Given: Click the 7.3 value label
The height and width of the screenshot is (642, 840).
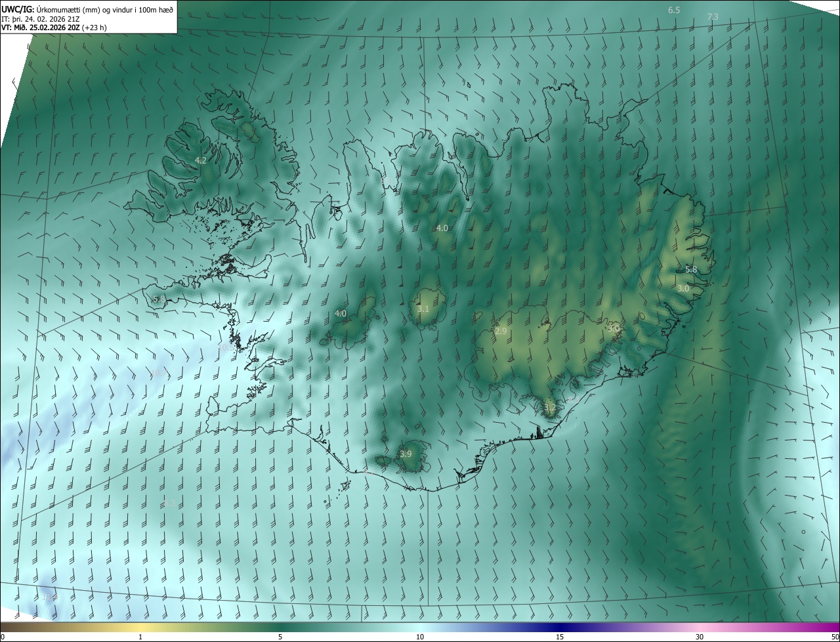Looking at the screenshot, I should (x=713, y=16).
